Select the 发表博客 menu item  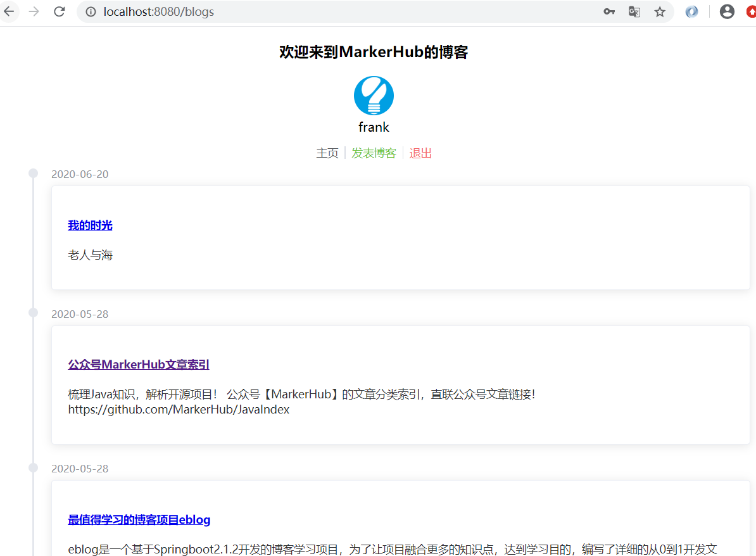click(x=374, y=153)
